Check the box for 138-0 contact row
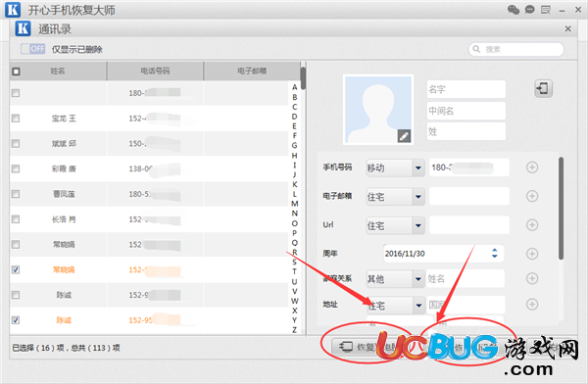The image size is (588, 384). pyautogui.click(x=16, y=168)
